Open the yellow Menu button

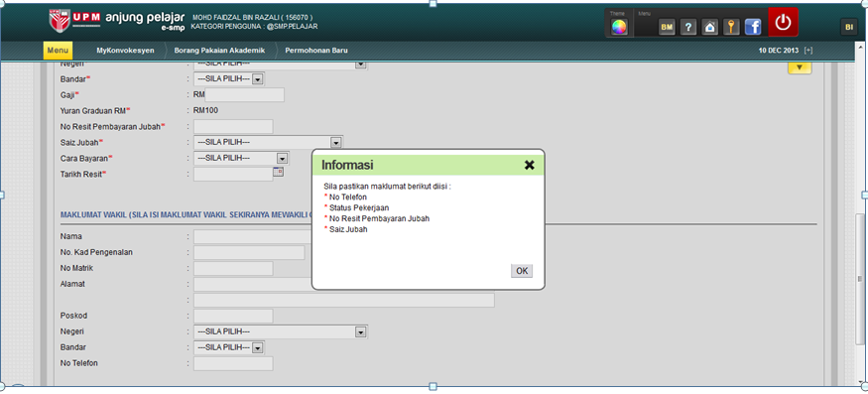tap(58, 51)
